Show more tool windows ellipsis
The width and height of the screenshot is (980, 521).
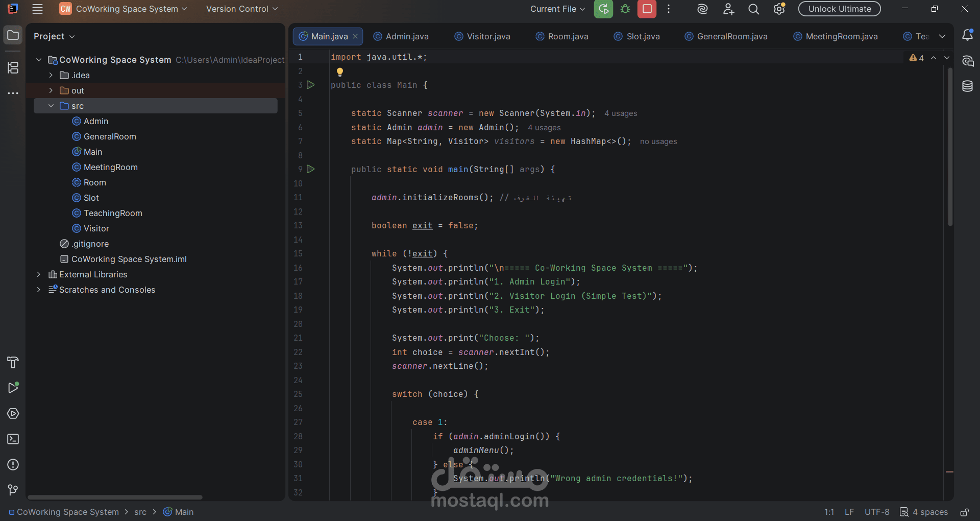click(13, 93)
